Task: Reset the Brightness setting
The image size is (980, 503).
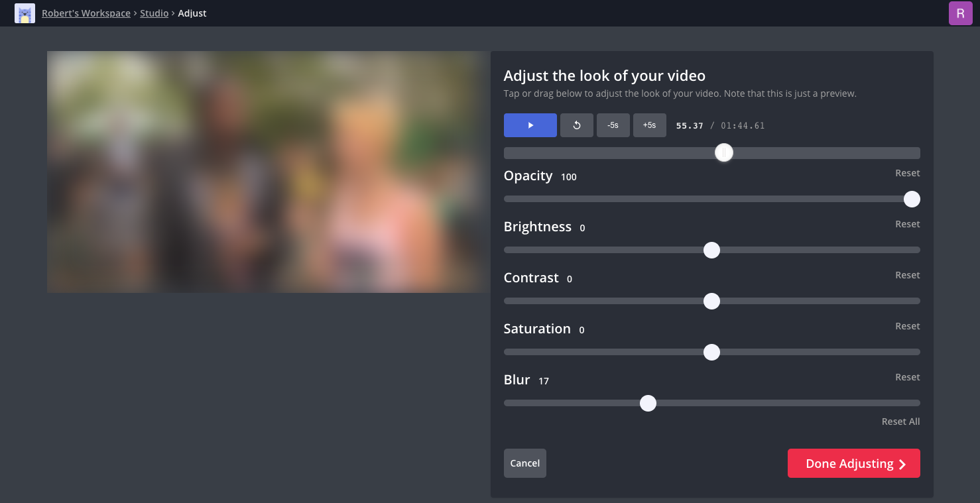Action: 907,224
